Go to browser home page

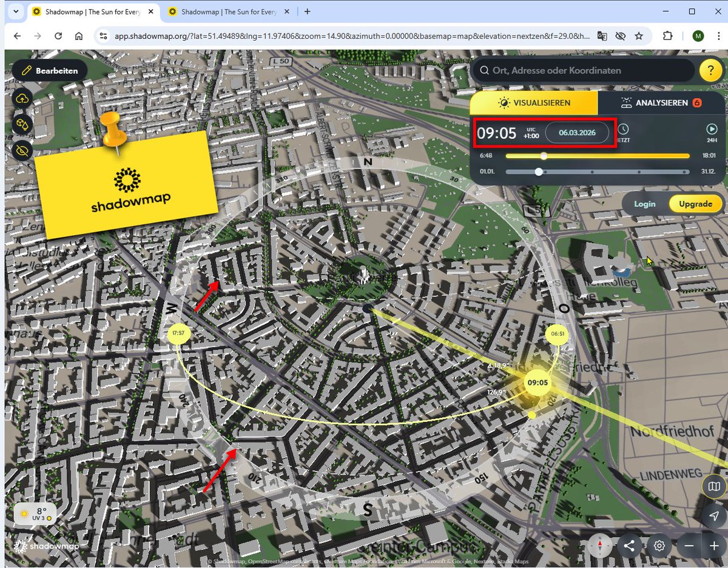coord(79,36)
